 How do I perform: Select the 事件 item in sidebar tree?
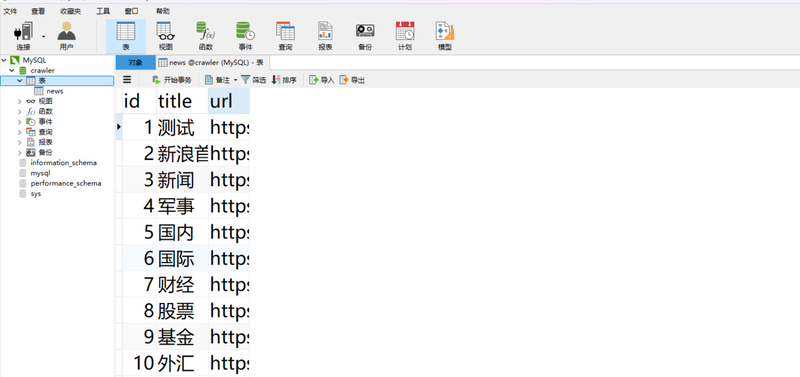click(45, 121)
